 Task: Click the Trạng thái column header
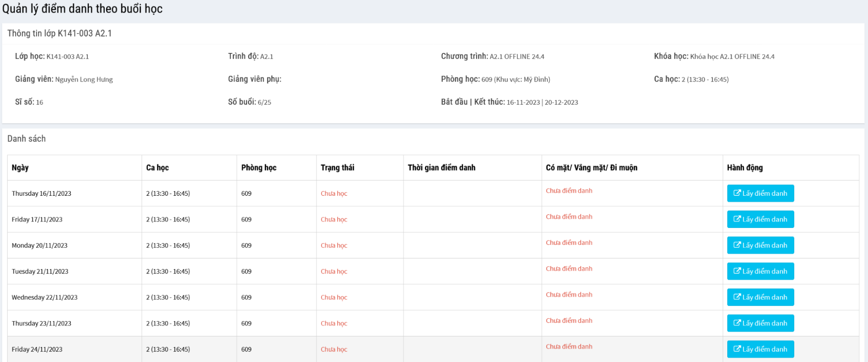[x=337, y=168]
